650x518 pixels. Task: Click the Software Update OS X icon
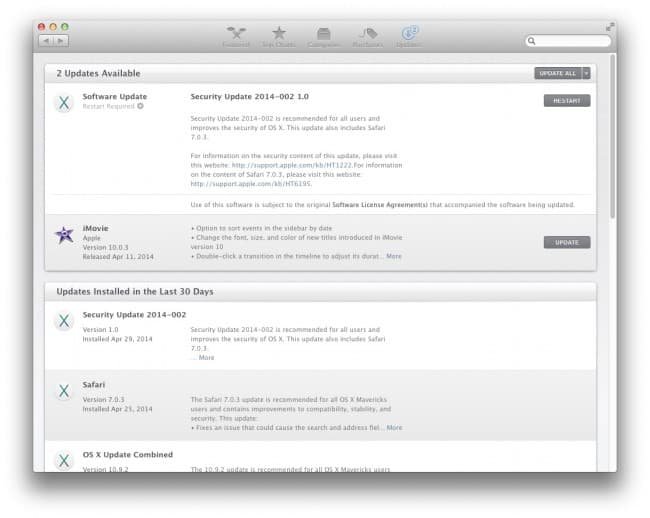(x=64, y=102)
